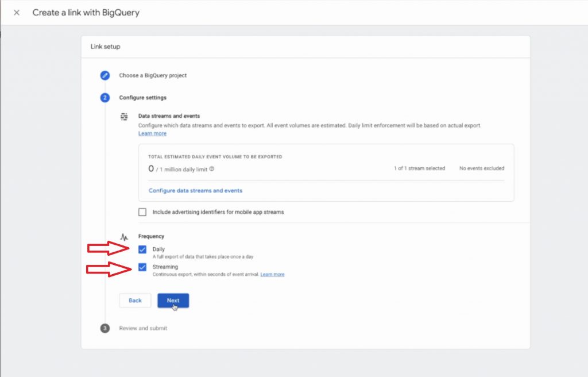This screenshot has height=377, width=588.
Task: Click the Link setup heading
Action: (x=106, y=47)
